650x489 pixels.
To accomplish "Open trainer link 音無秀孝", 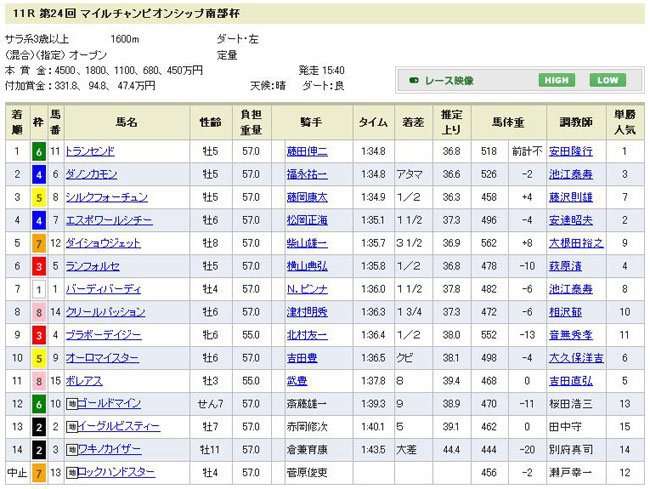I will click(571, 335).
